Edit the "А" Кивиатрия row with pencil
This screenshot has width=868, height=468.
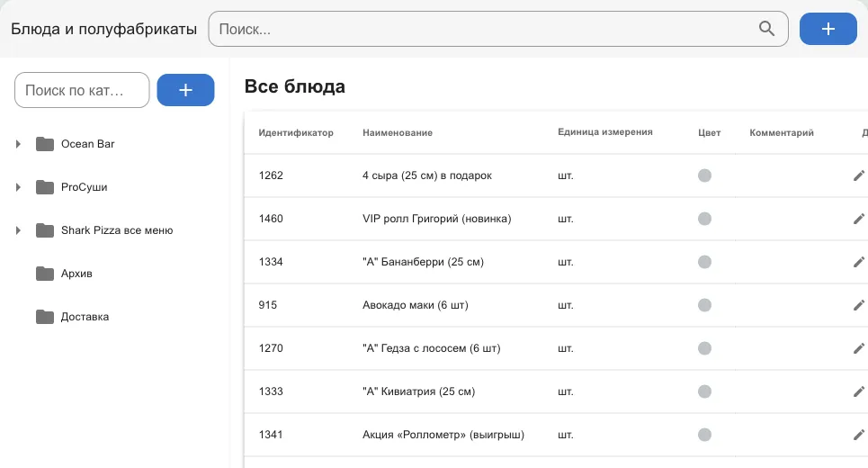859,391
